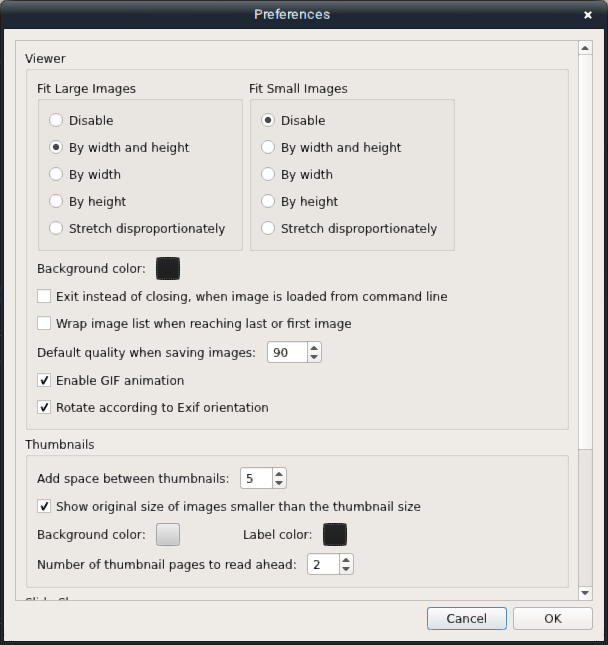This screenshot has width=608, height=645.
Task: Click the Cancel button
Action: click(x=466, y=618)
